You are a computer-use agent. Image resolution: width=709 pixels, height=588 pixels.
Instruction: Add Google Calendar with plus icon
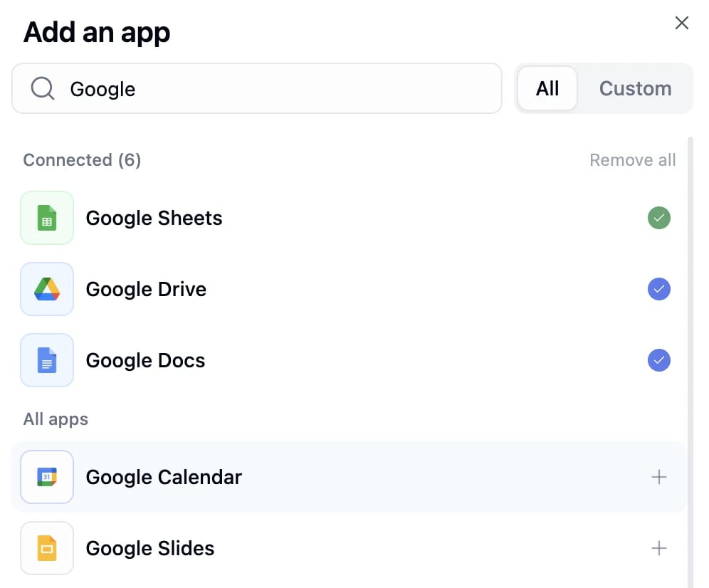pos(658,477)
